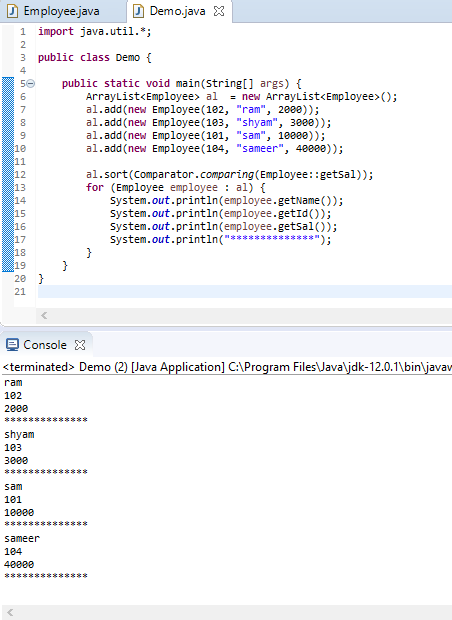Open the Console view tab
Image resolution: width=452 pixels, height=620 pixels.
coord(45,345)
